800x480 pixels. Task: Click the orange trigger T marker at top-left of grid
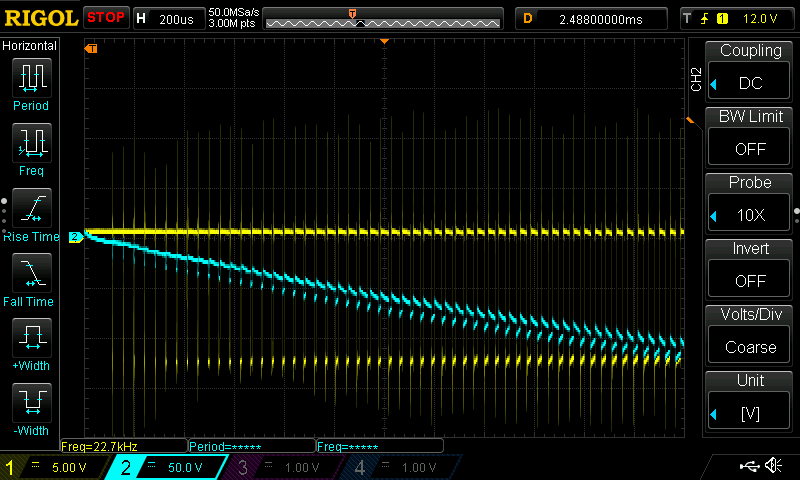point(91,48)
